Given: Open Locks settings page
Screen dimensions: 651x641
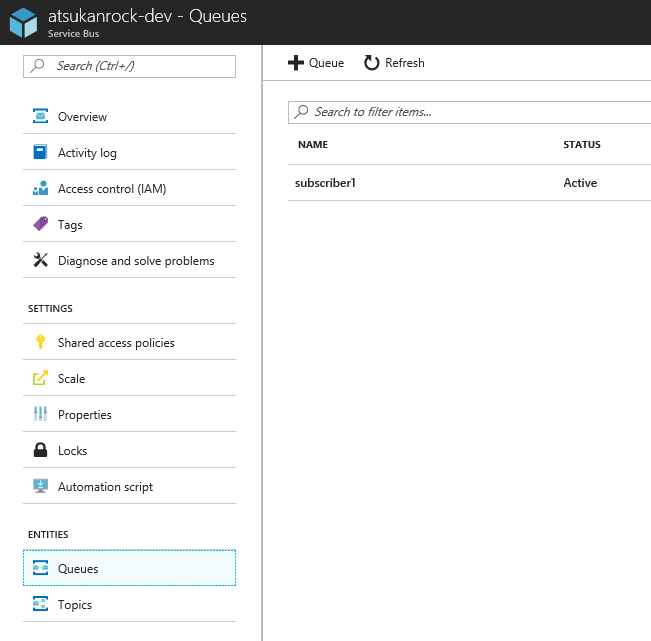Looking at the screenshot, I should click(x=130, y=450).
